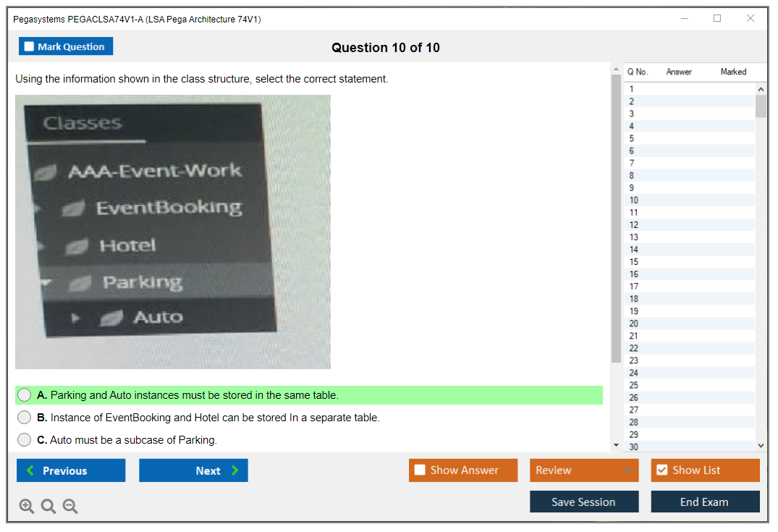778x532 pixels.
Task: Select question 10 in the question list
Action: click(634, 200)
